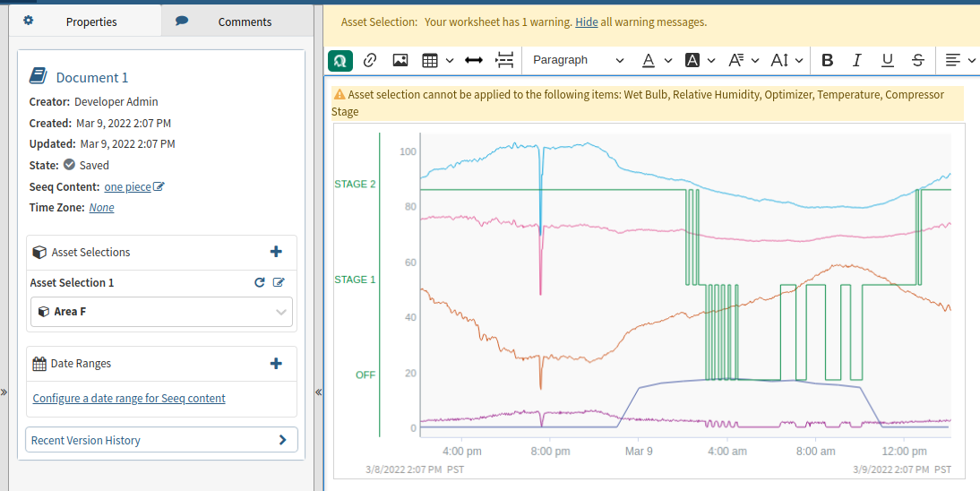Expand Recent Version History
The width and height of the screenshot is (980, 491).
[x=161, y=440]
